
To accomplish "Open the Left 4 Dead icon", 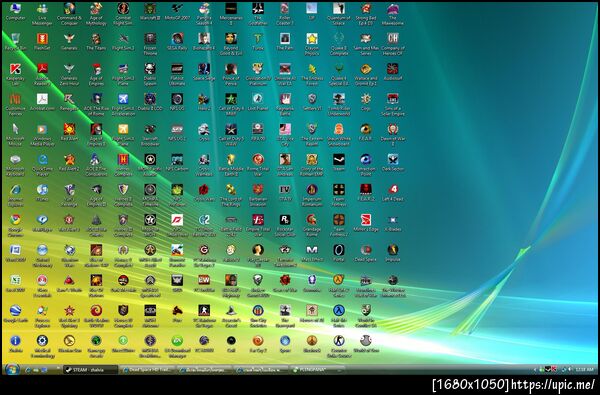I will tap(393, 193).
